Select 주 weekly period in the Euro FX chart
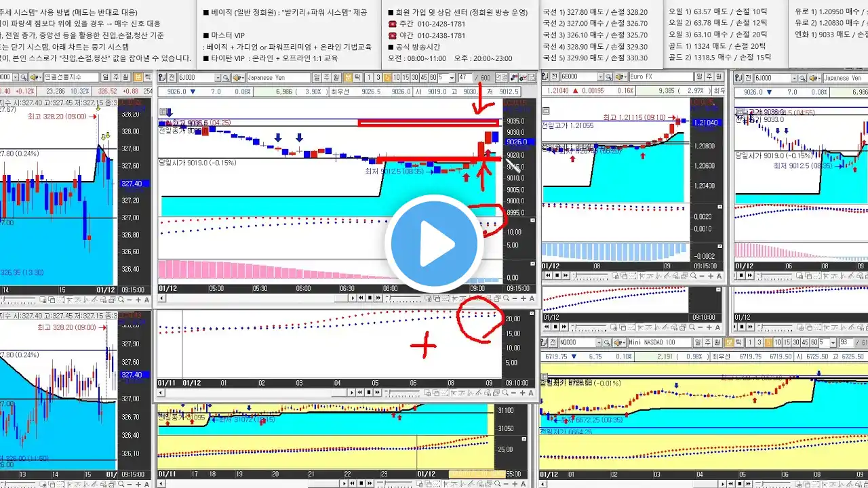The image size is (868, 488). (709, 77)
